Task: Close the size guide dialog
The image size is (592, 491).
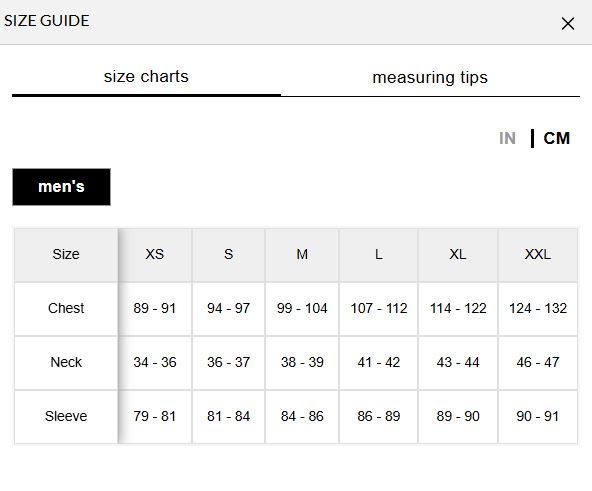Action: coord(567,23)
